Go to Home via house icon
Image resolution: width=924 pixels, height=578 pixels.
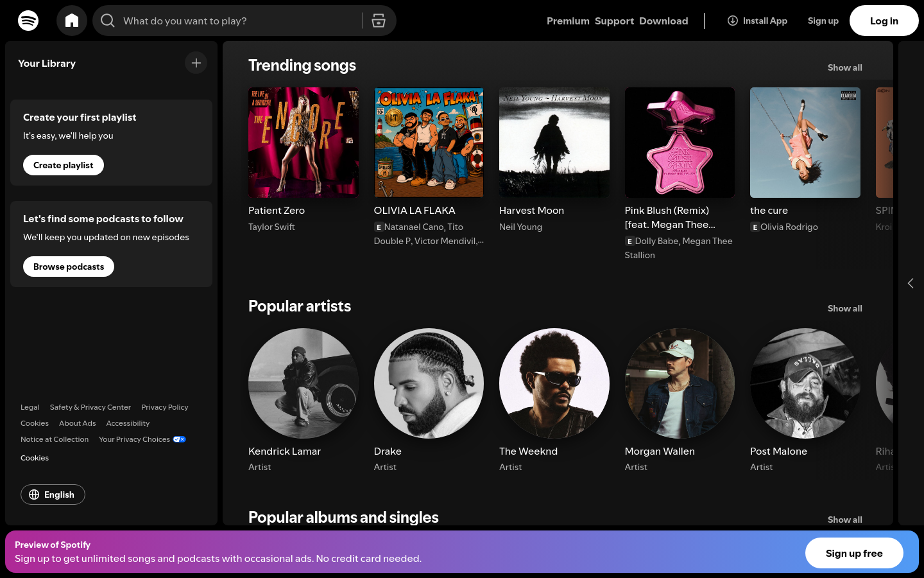(72, 21)
